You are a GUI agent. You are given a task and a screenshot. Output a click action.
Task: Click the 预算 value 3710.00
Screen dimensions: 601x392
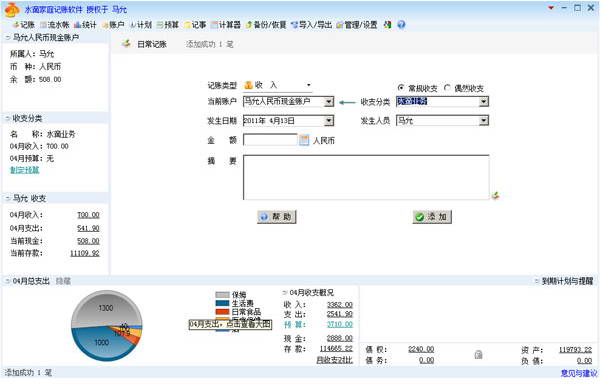point(340,324)
